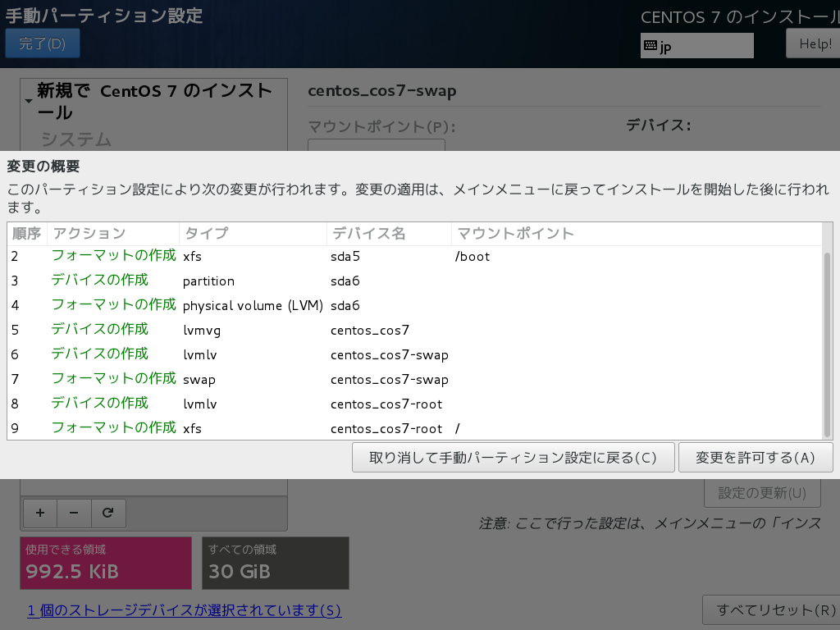840x630 pixels.
Task: Click the タイプ column header
Action: (x=253, y=234)
